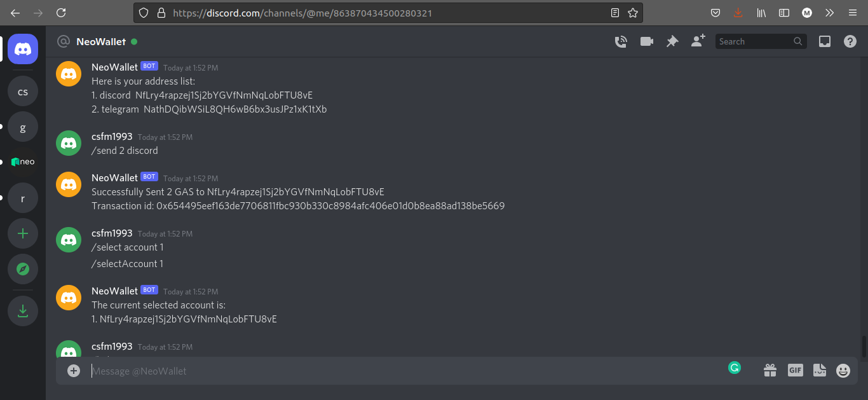Add a new server
This screenshot has width=868, height=400.
click(23, 233)
